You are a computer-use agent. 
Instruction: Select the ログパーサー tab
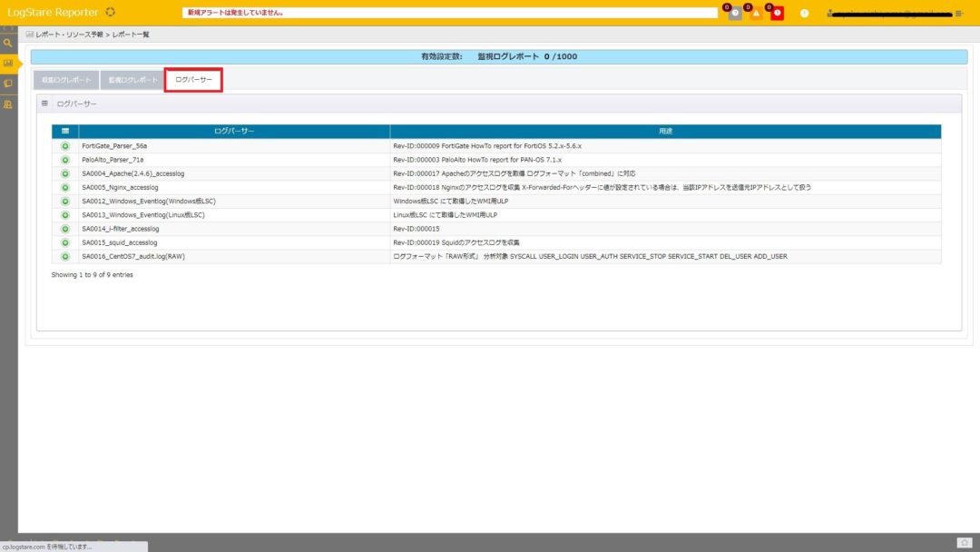pyautogui.click(x=194, y=80)
